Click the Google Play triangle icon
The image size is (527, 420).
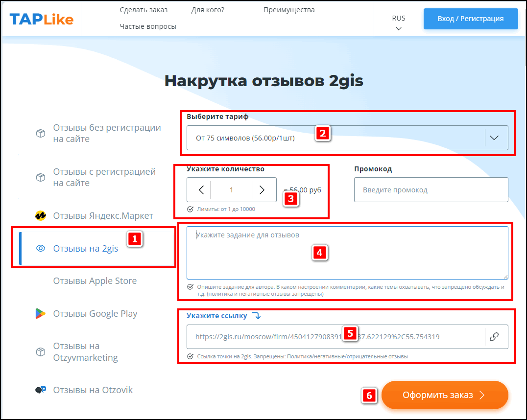click(40, 313)
